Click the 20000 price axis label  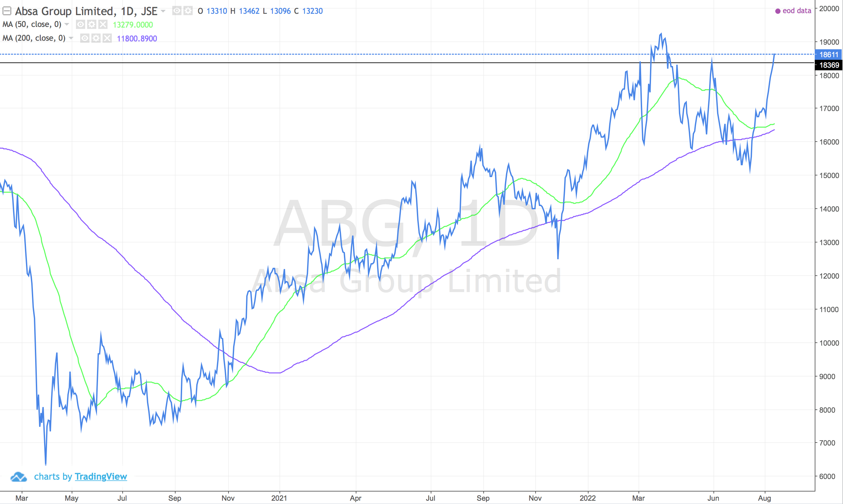pyautogui.click(x=829, y=9)
